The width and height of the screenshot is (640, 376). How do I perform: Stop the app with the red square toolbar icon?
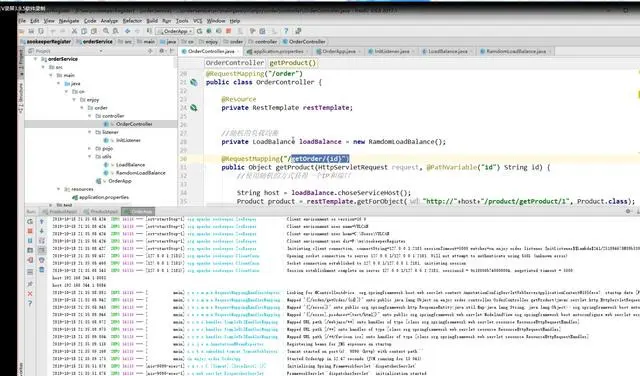[x=229, y=31]
